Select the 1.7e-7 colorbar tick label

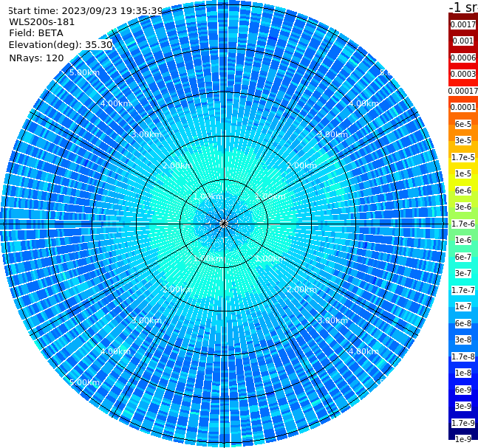coord(463,290)
